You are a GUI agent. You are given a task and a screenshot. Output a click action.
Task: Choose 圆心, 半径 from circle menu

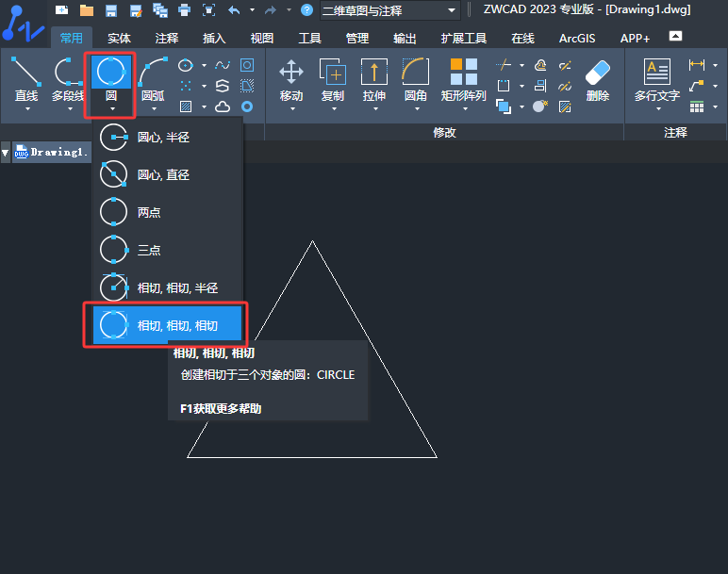point(168,138)
